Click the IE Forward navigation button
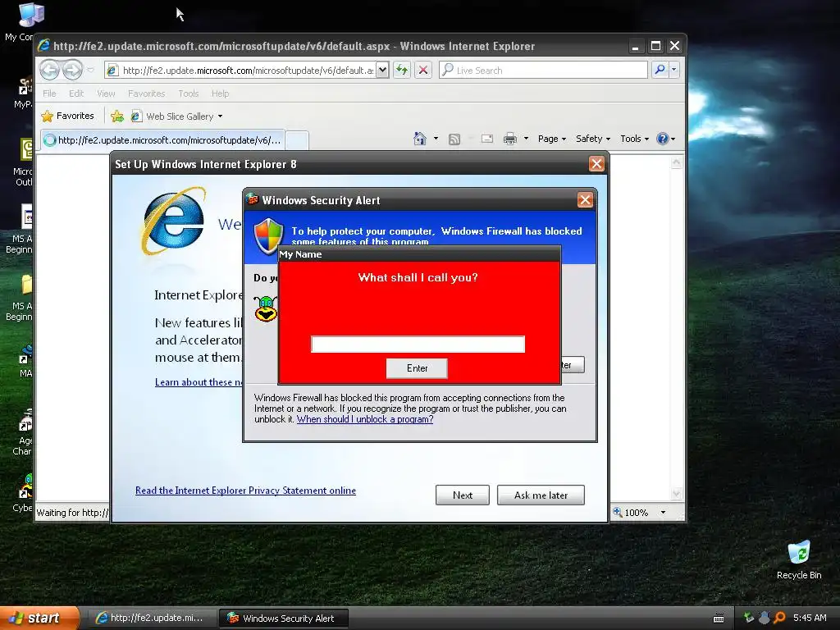 tap(72, 70)
